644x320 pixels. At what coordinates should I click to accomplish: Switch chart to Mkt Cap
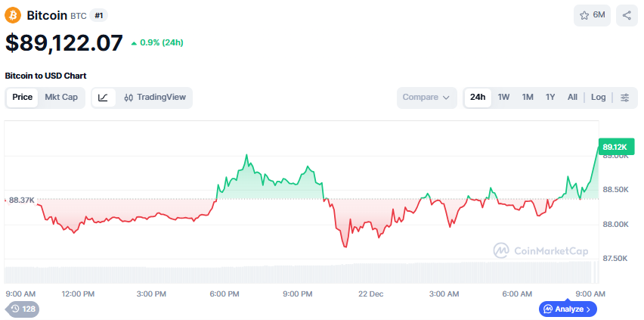tap(61, 98)
